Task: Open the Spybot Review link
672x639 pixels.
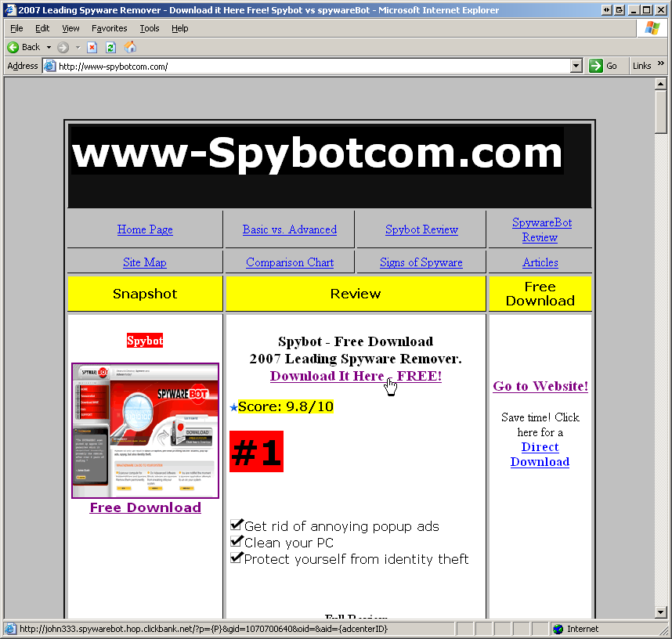Action: point(421,229)
